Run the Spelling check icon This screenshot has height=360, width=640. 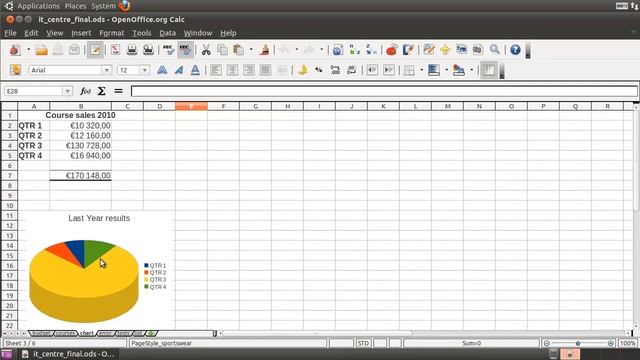pyautogui.click(x=168, y=50)
